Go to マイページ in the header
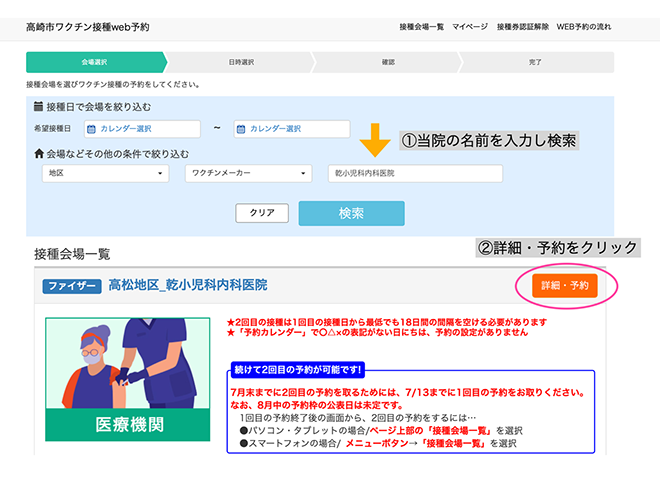660x482 pixels. pos(469,26)
